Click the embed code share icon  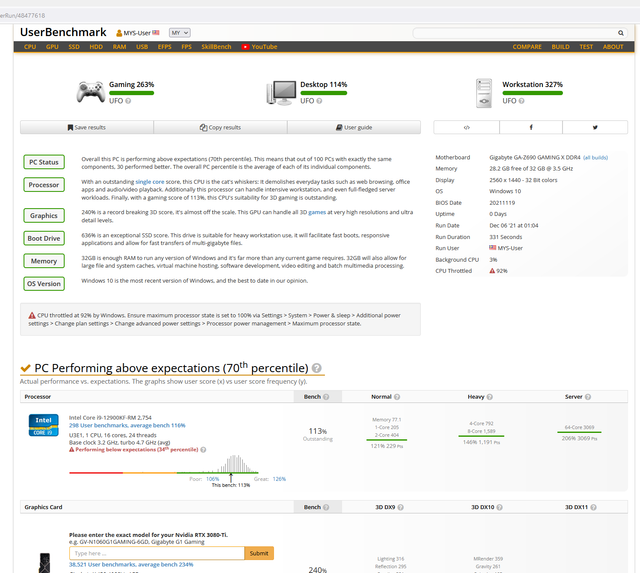467,127
